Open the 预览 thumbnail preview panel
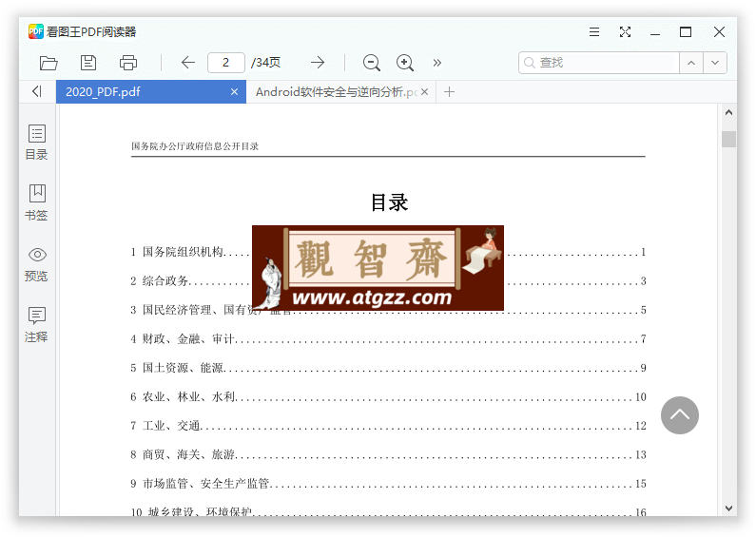Image resolution: width=756 pixels, height=537 pixels. [x=37, y=264]
